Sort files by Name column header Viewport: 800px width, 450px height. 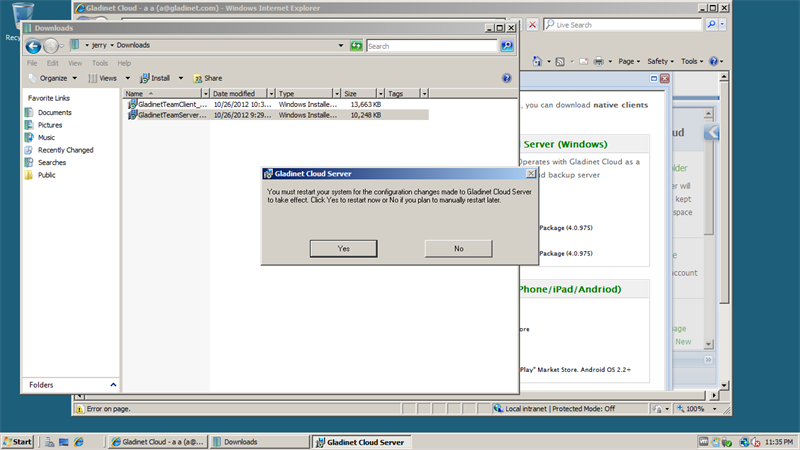coord(162,93)
